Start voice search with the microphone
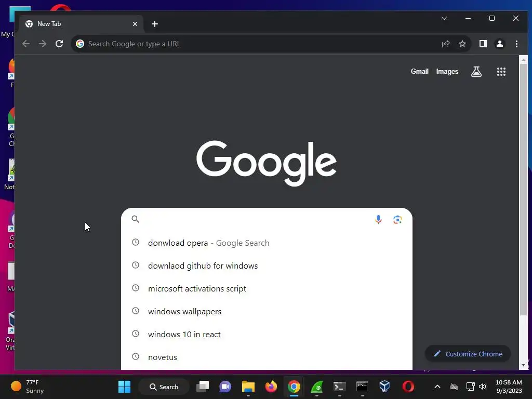532x399 pixels. click(x=378, y=220)
